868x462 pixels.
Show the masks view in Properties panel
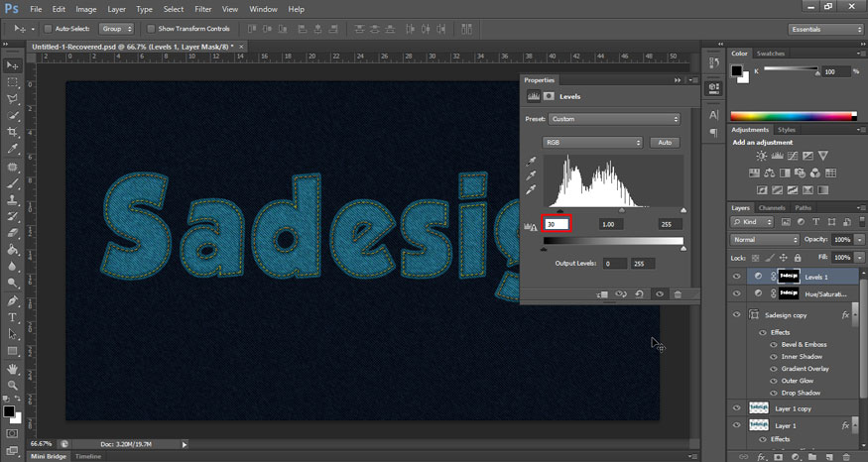(549, 96)
